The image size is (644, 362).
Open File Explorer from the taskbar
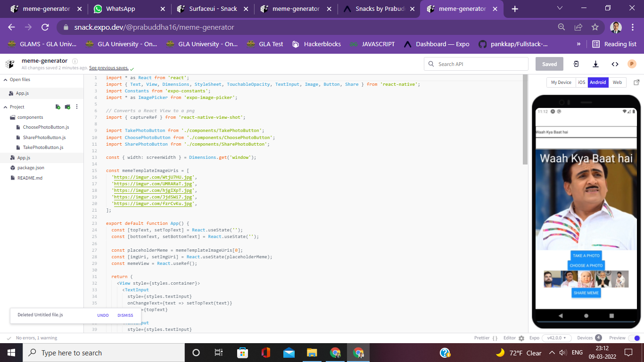(x=312, y=352)
